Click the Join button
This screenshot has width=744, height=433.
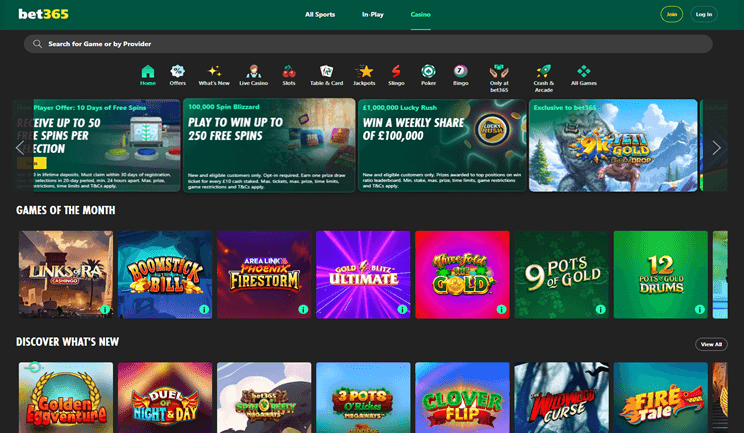click(671, 14)
